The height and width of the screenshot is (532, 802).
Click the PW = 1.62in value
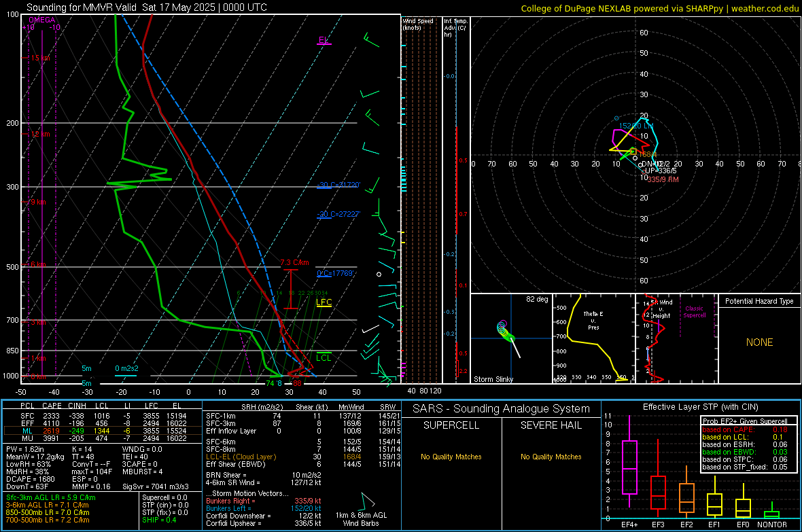click(25, 449)
